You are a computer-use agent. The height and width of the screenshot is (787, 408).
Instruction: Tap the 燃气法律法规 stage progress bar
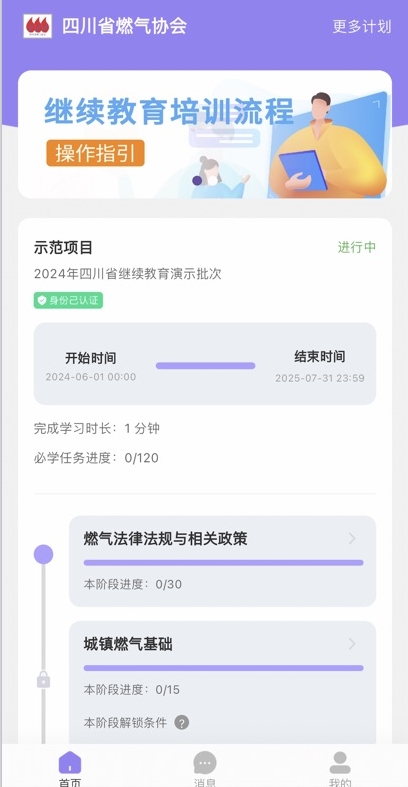coord(223,563)
